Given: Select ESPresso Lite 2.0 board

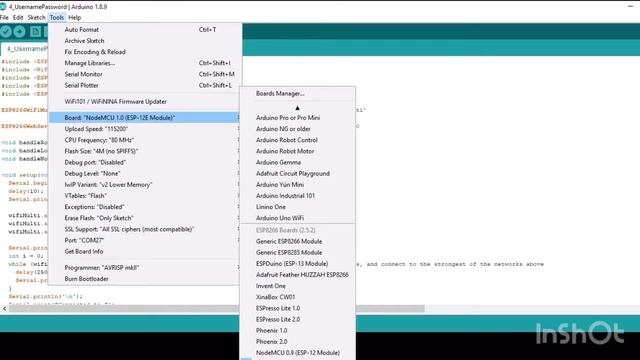Looking at the screenshot, I should pos(298,319).
